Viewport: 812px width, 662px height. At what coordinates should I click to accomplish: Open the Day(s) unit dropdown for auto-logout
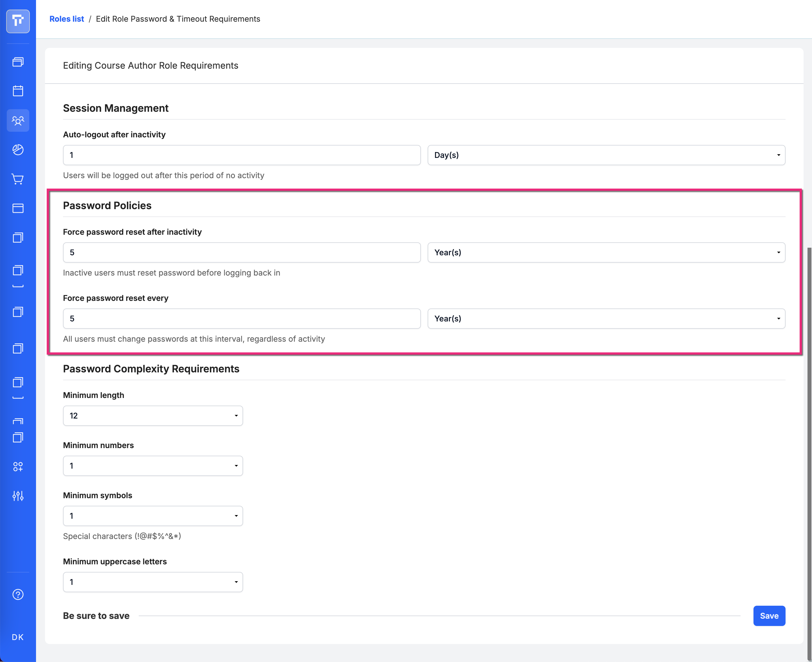point(606,155)
